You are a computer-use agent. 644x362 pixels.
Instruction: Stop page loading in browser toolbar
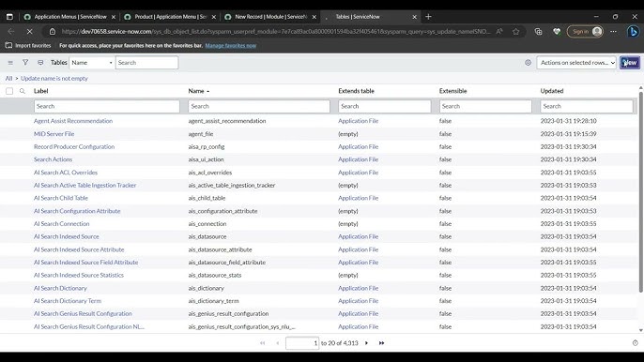coord(29,31)
